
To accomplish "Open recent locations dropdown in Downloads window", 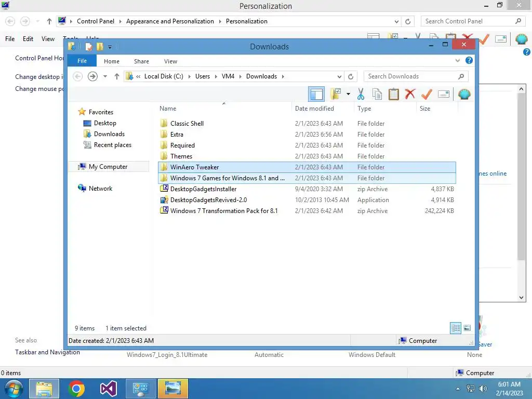I will (105, 76).
